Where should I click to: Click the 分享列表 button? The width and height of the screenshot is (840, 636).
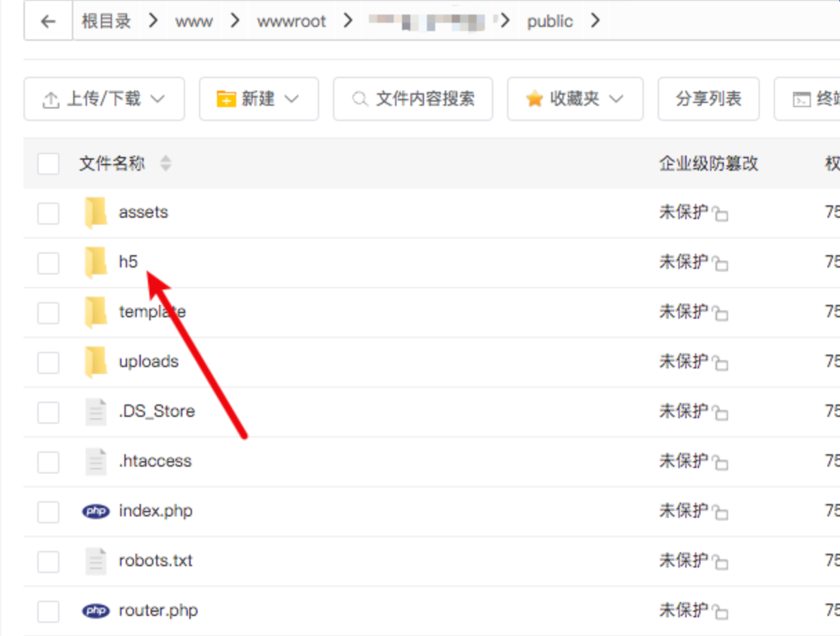click(708, 99)
